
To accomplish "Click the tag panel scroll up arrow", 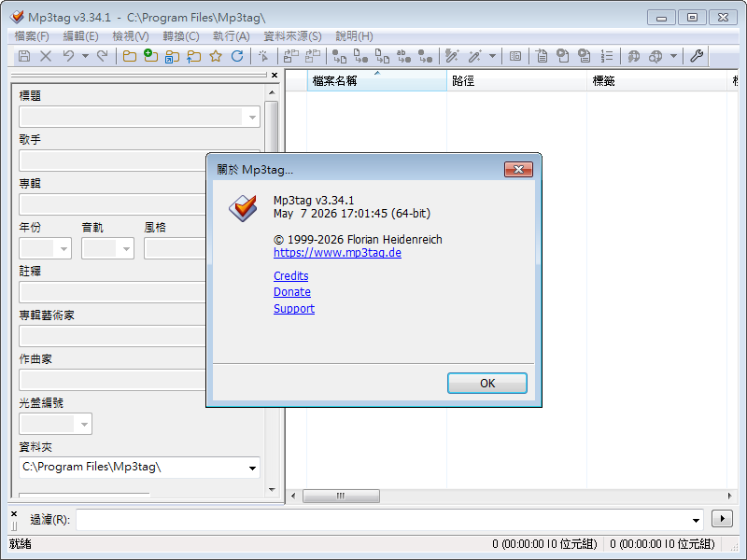I will pos(272,92).
